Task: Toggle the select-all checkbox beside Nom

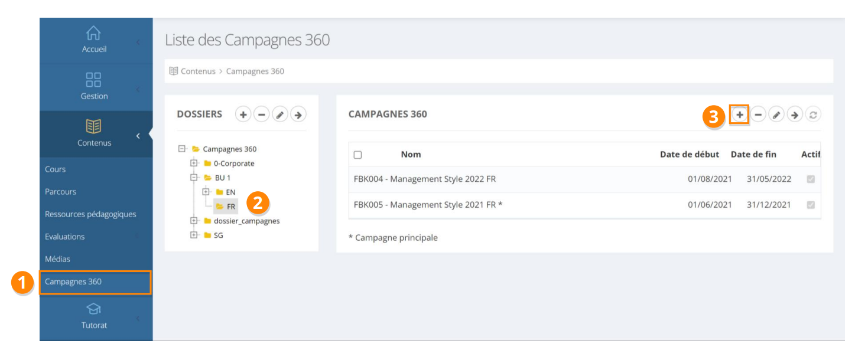Action: tap(357, 155)
